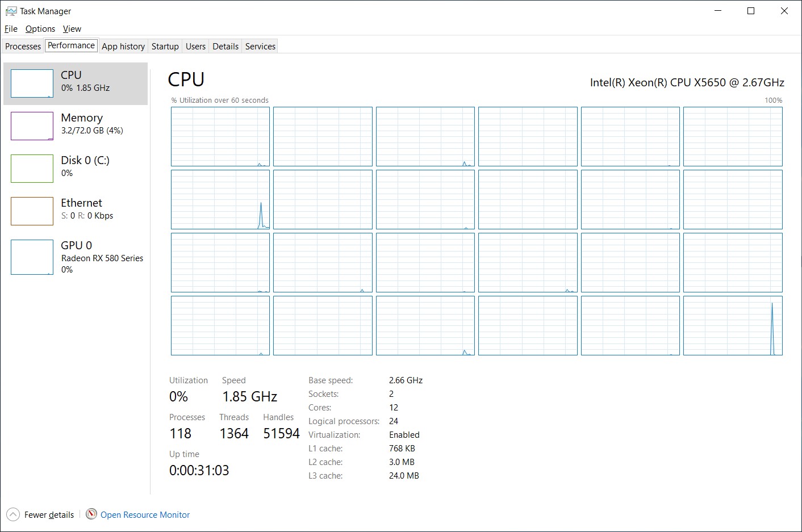Switch to the App history tab
The height and width of the screenshot is (532, 802).
pos(123,47)
